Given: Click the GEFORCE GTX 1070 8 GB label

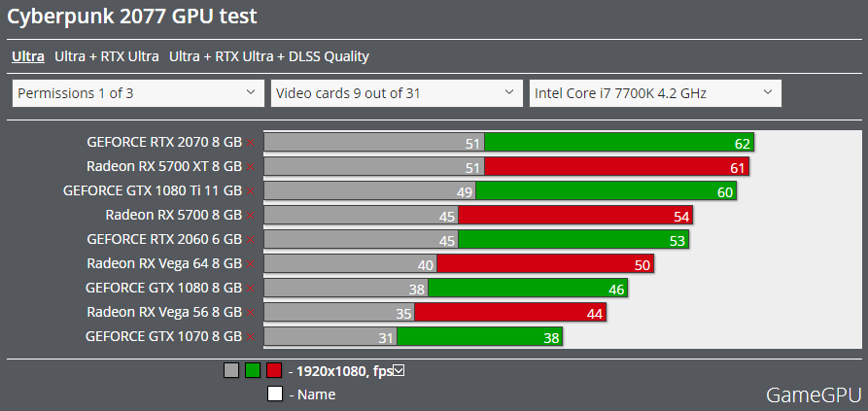Looking at the screenshot, I should (164, 336).
